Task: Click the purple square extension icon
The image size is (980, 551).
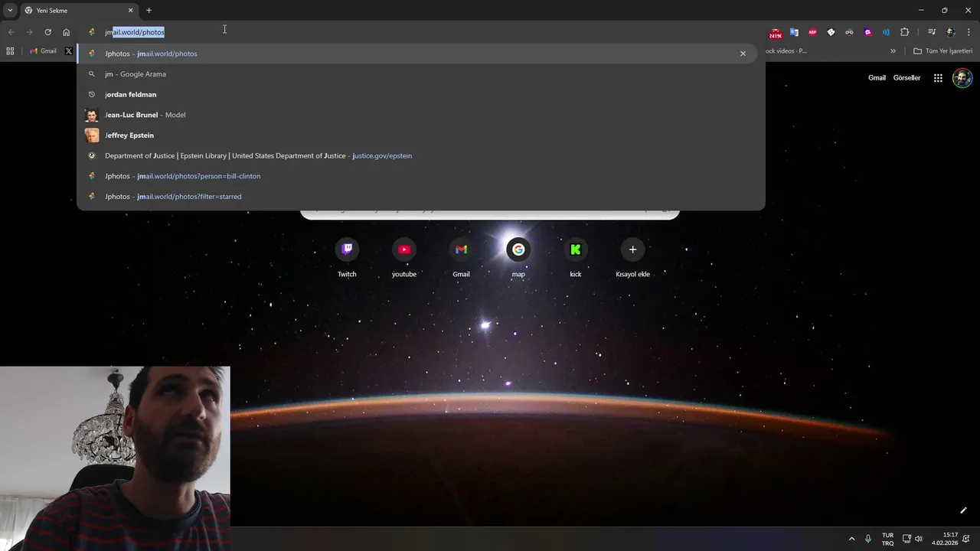Action: point(867,32)
